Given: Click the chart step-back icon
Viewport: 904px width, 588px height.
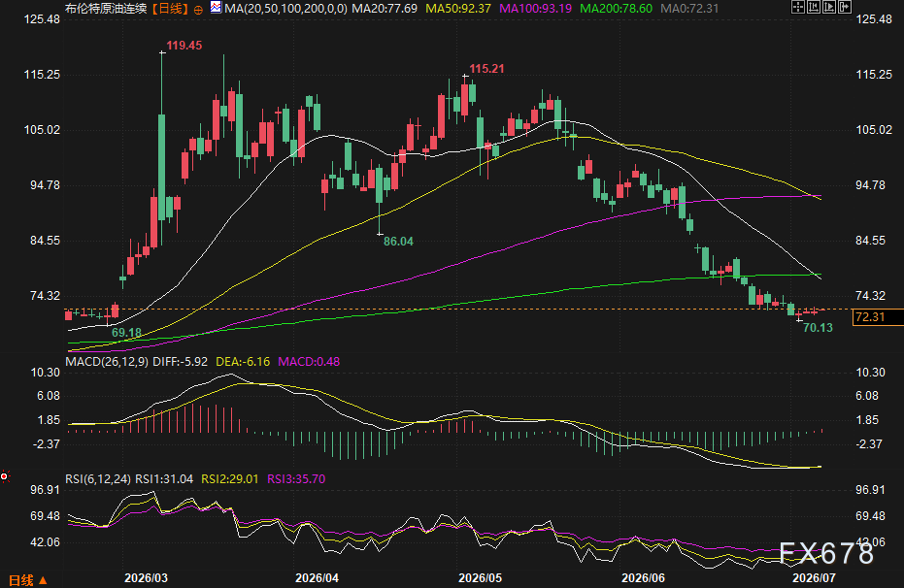Looking at the screenshot, I should [x=814, y=7].
